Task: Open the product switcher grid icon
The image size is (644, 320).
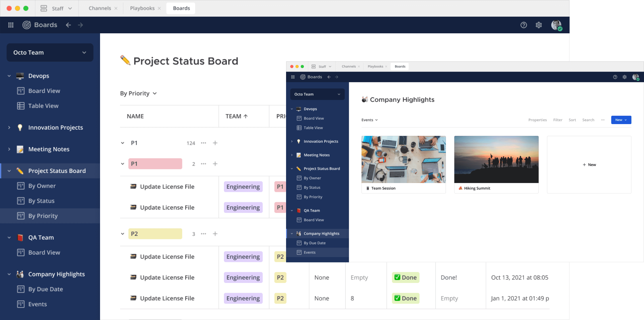Action: point(11,25)
